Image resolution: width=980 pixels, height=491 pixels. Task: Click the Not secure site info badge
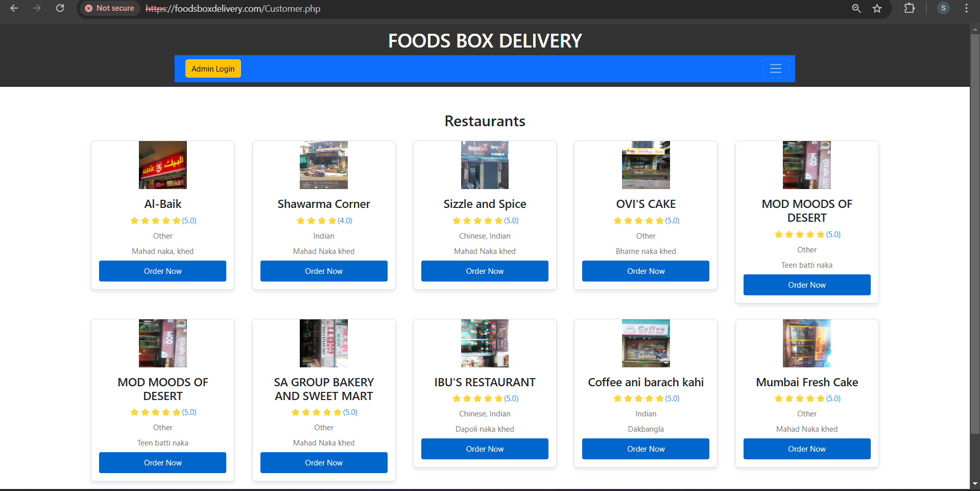click(110, 8)
